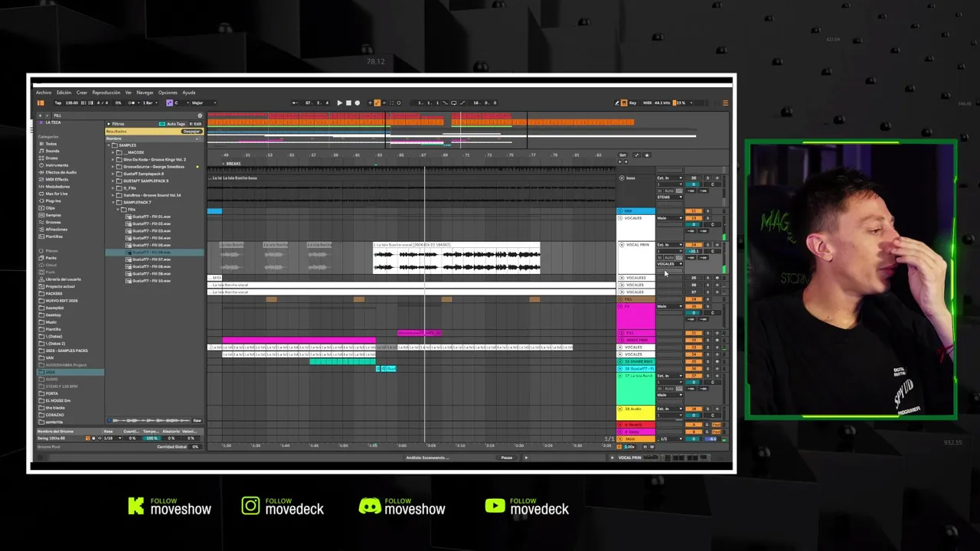Open the STEMS output dropdown on bass track

[x=669, y=197]
